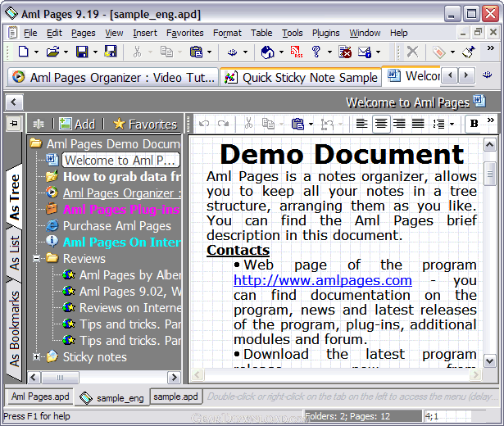The width and height of the screenshot is (504, 426).
Task: Click the Copy icon in main toolbar
Action: 166,52
